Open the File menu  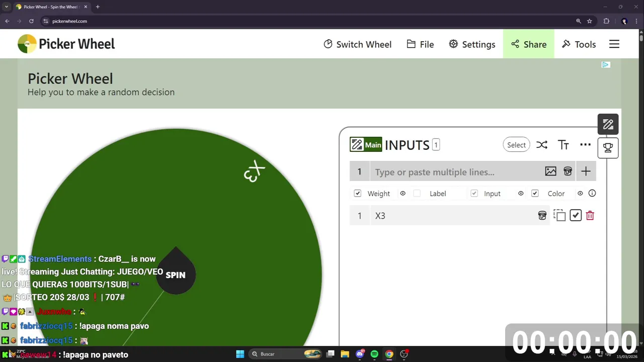tap(420, 44)
